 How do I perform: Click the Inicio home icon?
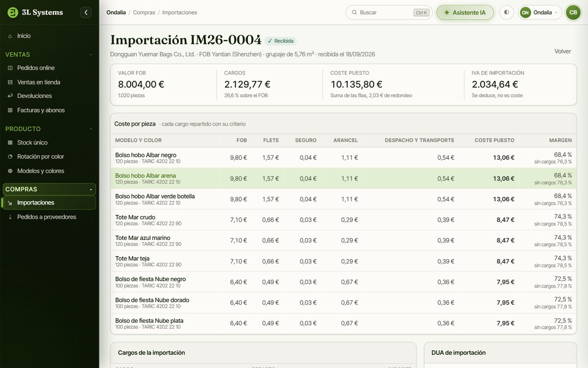[10, 36]
